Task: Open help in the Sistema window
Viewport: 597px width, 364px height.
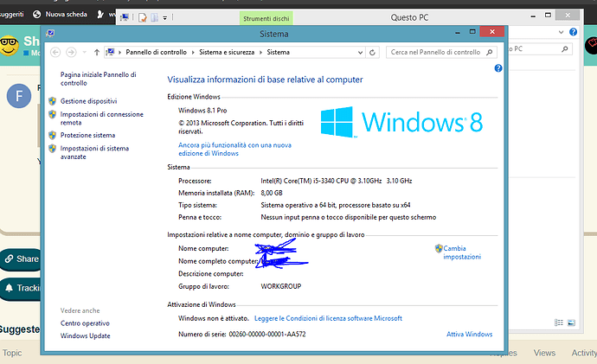Action: [498, 68]
